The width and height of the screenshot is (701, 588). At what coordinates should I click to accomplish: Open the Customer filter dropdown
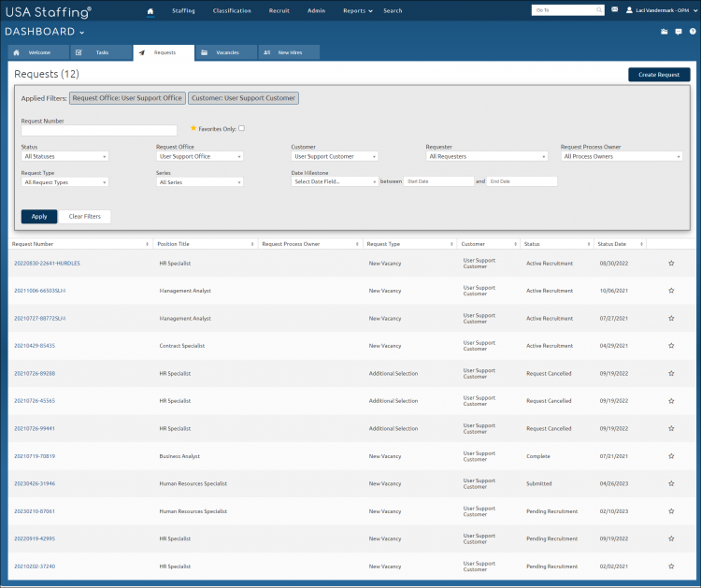pos(335,156)
